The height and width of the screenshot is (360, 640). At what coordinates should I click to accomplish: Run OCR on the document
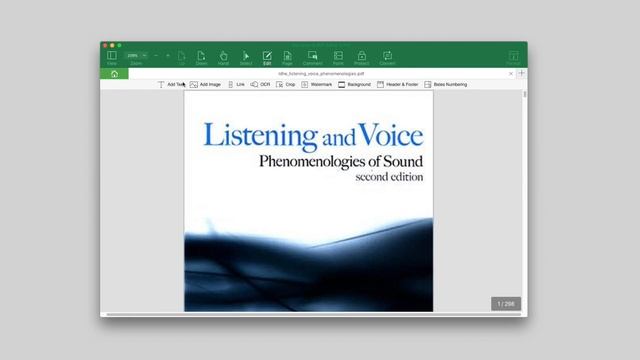tap(260, 84)
